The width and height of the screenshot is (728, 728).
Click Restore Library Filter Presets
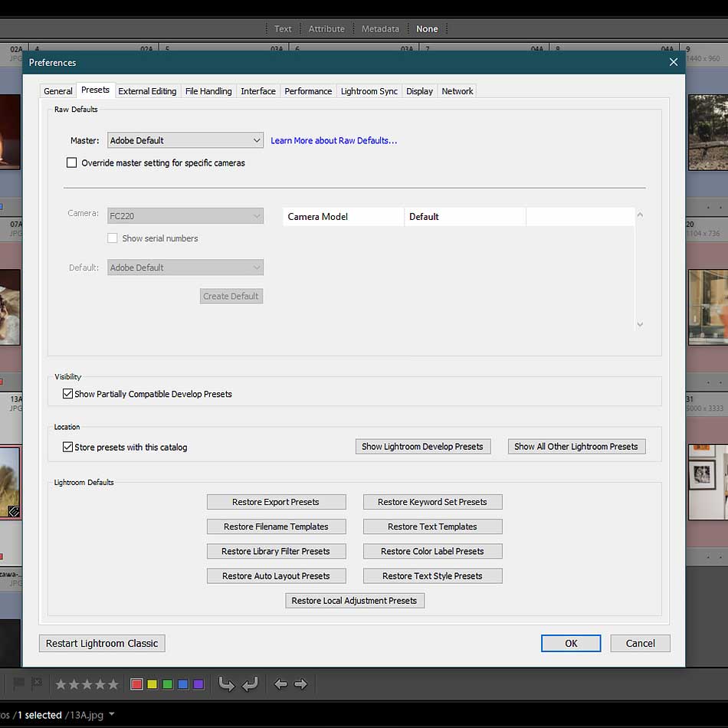click(276, 551)
